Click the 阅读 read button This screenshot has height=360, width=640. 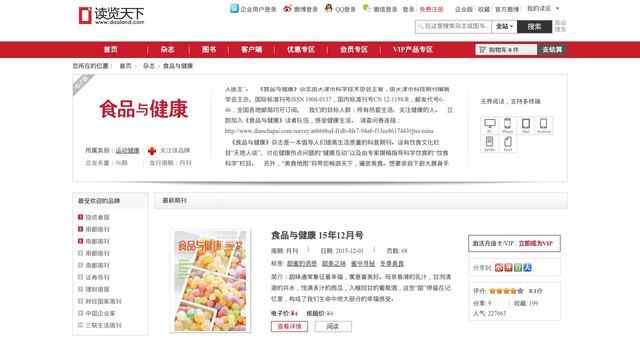tap(333, 327)
